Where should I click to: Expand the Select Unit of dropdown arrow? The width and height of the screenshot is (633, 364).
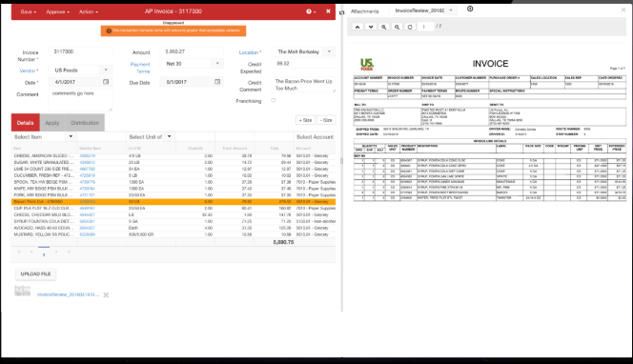click(169, 137)
